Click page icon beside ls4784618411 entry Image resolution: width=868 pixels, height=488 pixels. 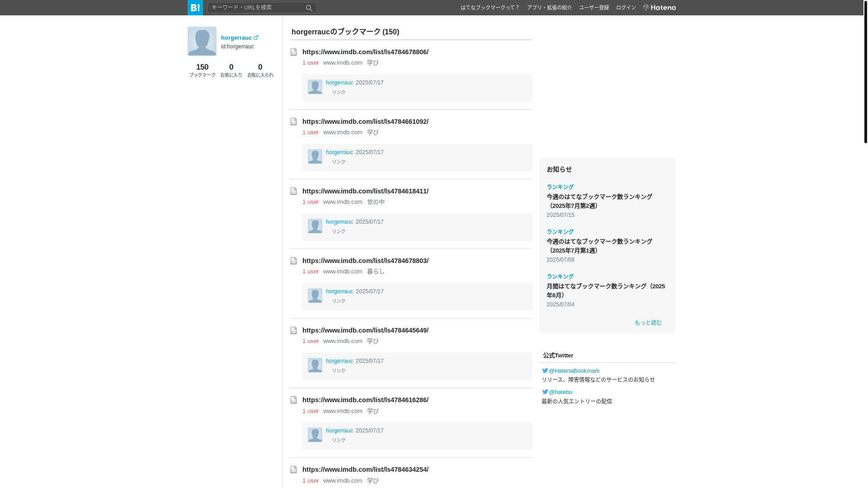(x=294, y=191)
